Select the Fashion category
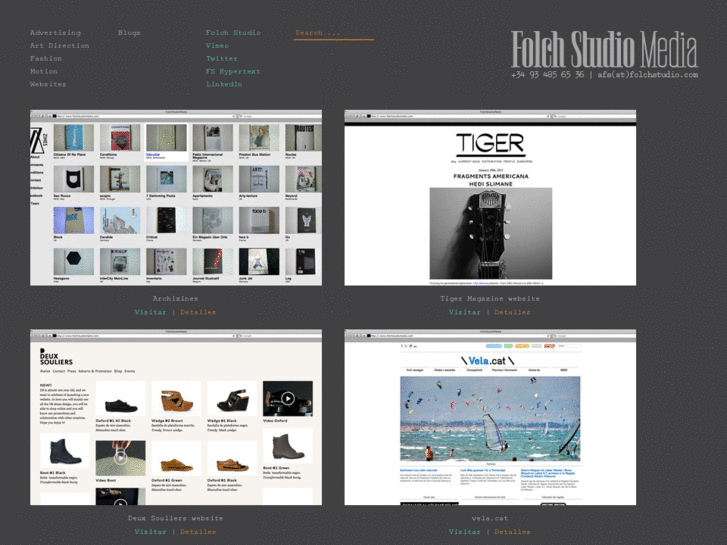This screenshot has width=727, height=545. (46, 58)
